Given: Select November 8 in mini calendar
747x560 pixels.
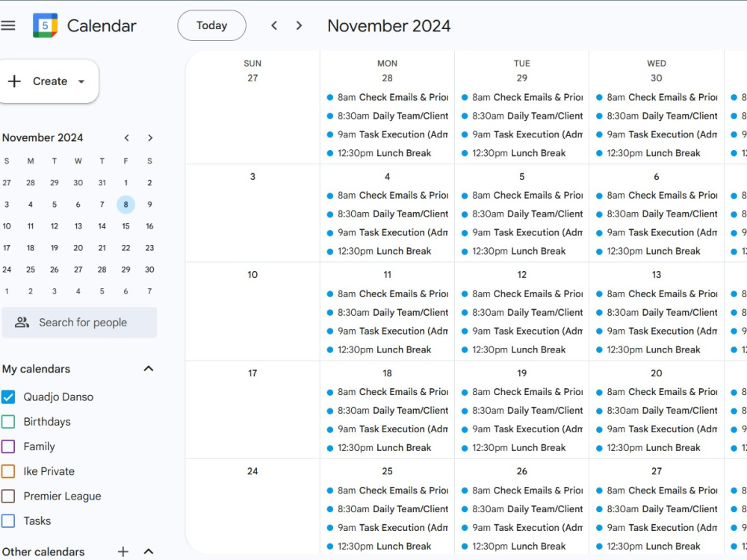Looking at the screenshot, I should click(x=125, y=205).
